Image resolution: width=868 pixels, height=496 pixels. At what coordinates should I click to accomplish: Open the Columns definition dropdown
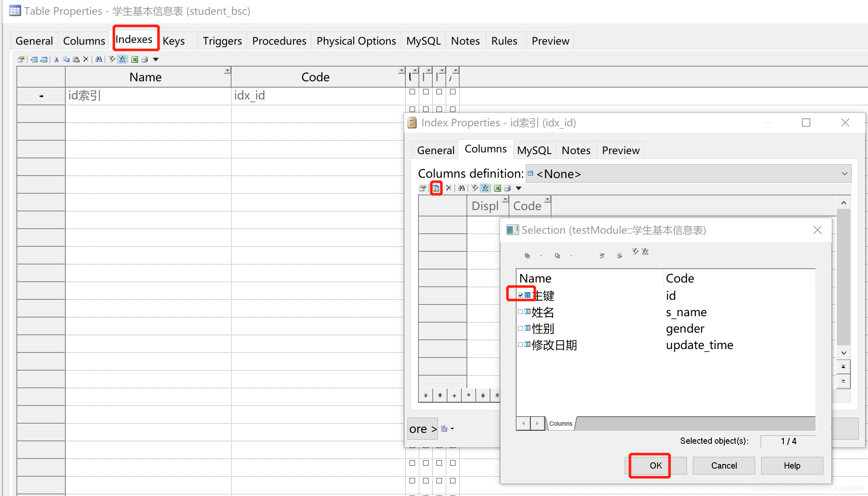(x=844, y=173)
